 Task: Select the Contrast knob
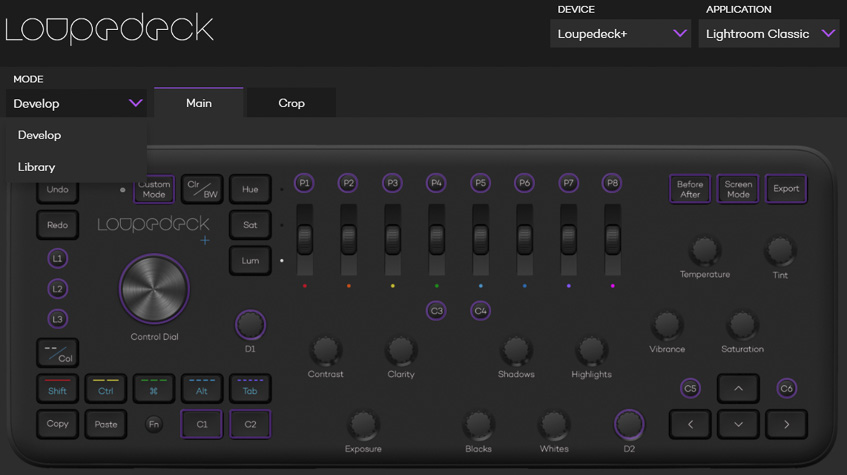pyautogui.click(x=325, y=351)
